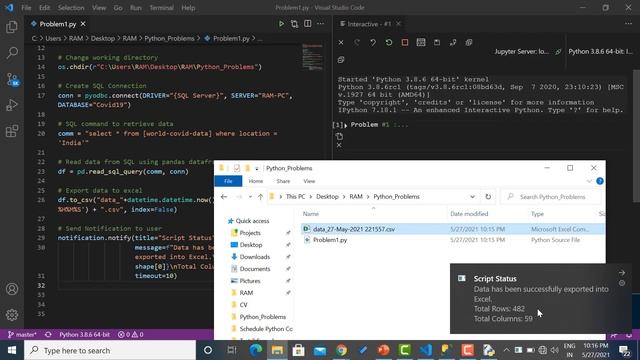Click the Export icon in Interactive toolbar

pyautogui.click(x=453, y=42)
